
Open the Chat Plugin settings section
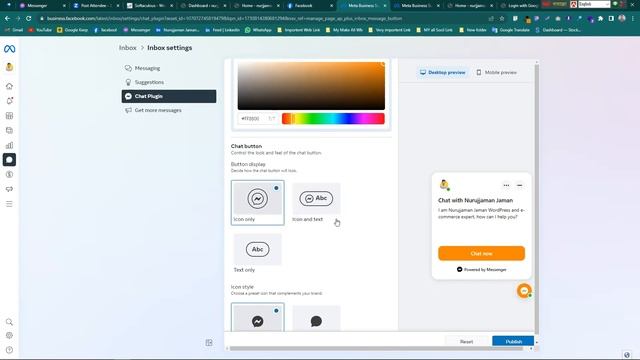(x=169, y=96)
